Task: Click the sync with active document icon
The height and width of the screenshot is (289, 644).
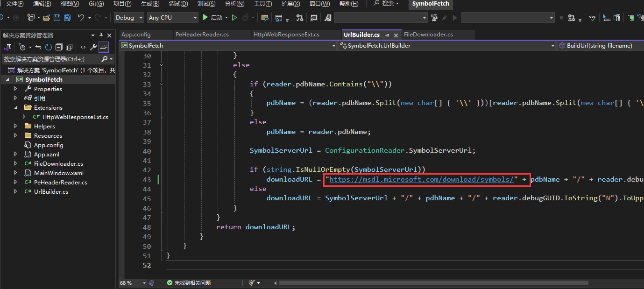Action: click(38, 47)
